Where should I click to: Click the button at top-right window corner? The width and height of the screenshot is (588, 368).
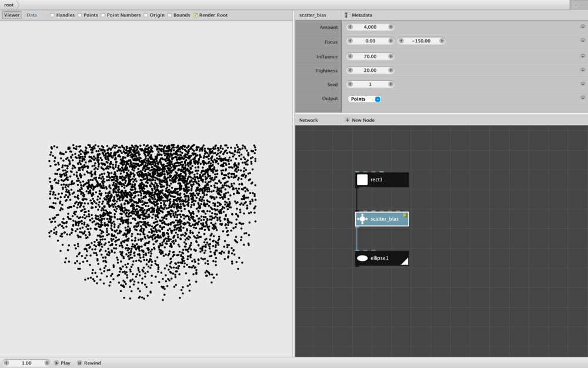click(576, 5)
